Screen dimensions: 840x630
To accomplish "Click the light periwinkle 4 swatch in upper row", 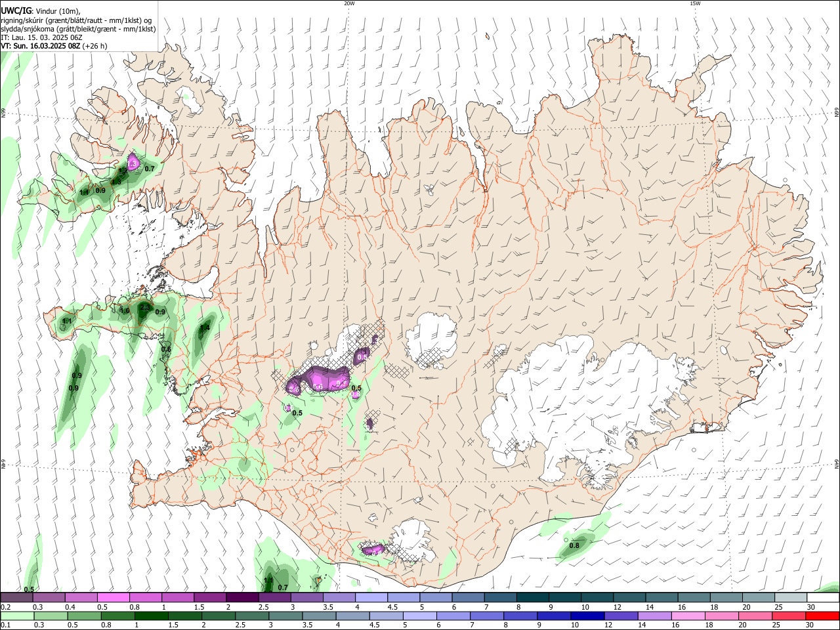I will coord(371,597).
